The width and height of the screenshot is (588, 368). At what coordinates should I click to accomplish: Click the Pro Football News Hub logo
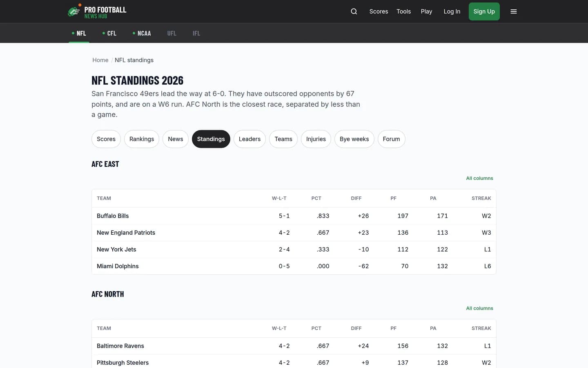(x=97, y=11)
